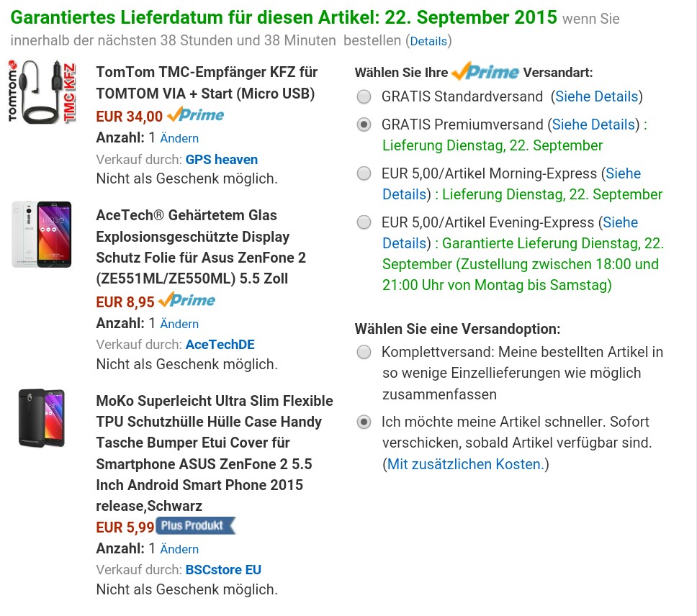This screenshot has width=697, height=616.
Task: Click 'Mit zusätzlichen Kosten' link
Action: 465,464
